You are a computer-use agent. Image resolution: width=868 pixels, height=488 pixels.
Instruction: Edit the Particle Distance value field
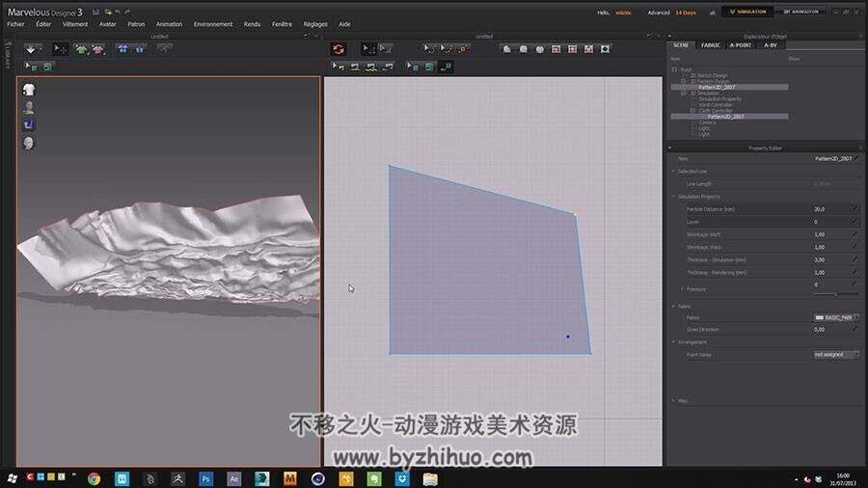(x=835, y=209)
